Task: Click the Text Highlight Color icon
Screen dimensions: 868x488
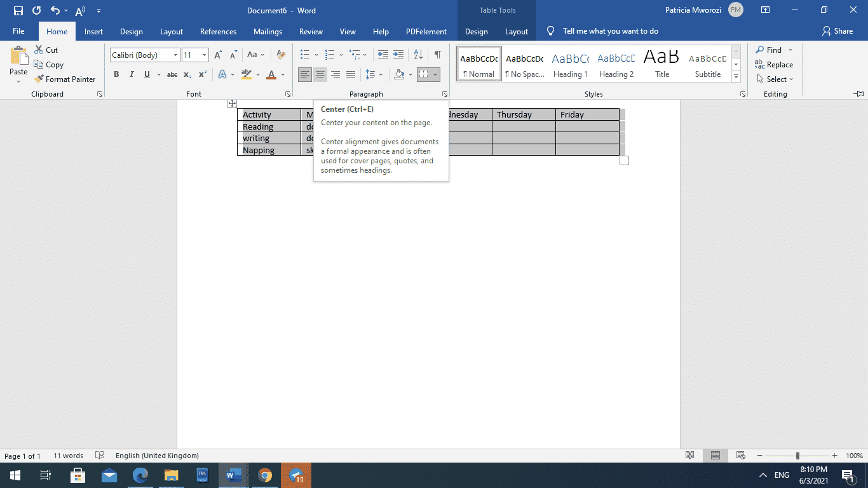Action: (x=247, y=74)
